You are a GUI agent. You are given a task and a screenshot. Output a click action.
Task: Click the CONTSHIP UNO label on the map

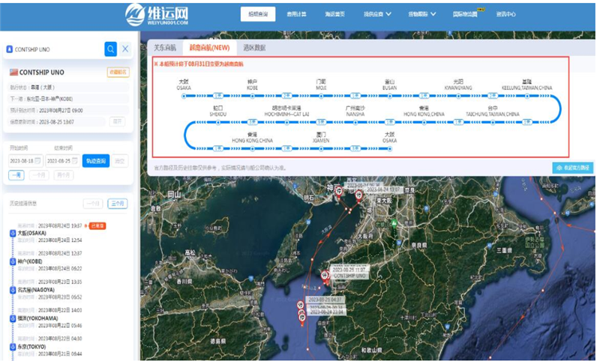[349, 276]
